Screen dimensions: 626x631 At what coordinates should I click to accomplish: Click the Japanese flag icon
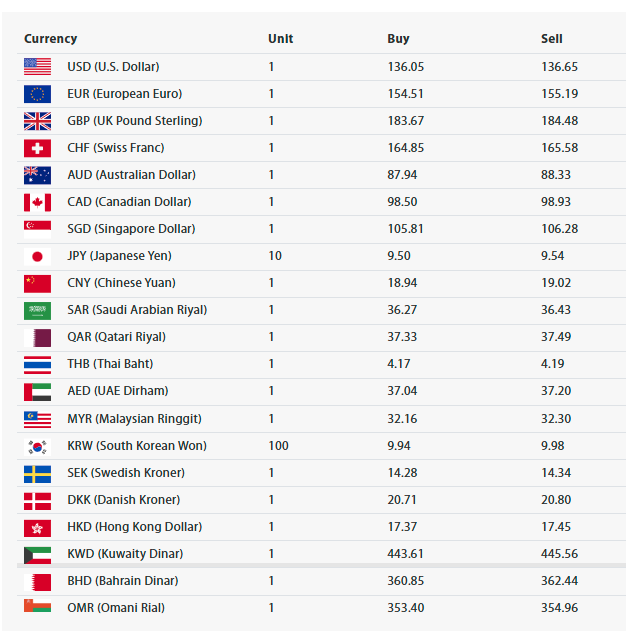(37, 256)
